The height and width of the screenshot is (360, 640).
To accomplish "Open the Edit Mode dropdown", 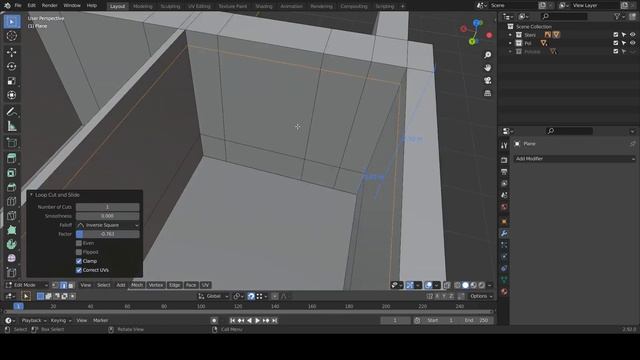I will coord(27,285).
